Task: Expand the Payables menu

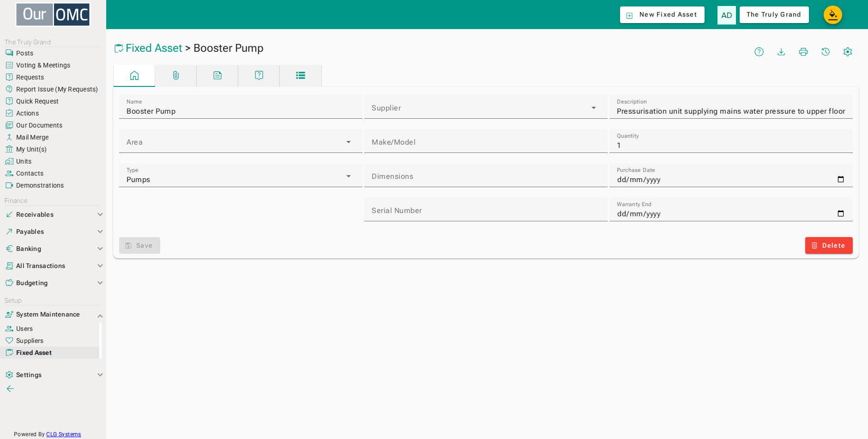Action: pyautogui.click(x=53, y=232)
